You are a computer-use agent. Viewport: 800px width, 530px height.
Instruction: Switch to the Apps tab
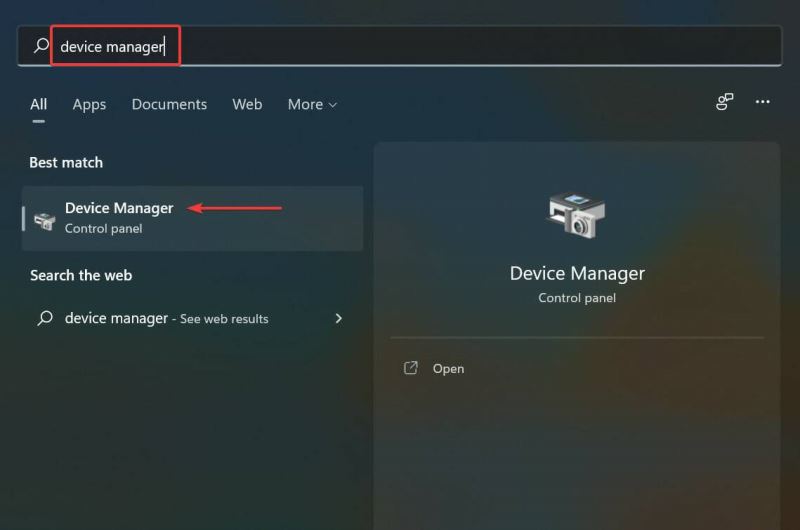89,104
